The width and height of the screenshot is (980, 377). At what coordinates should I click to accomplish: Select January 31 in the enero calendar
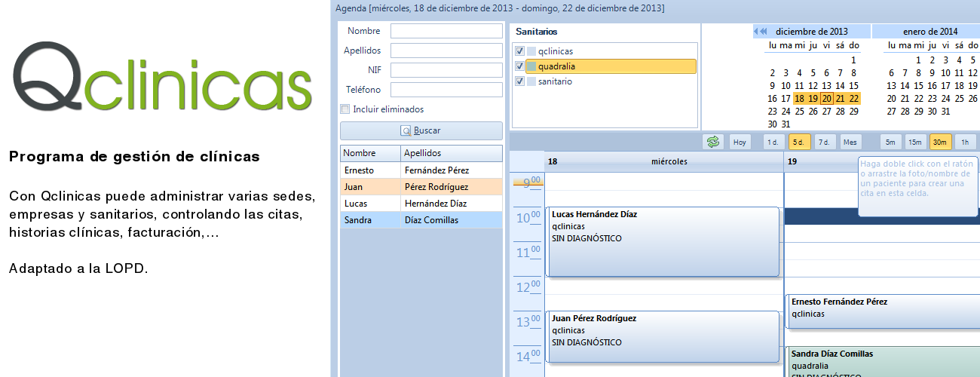click(x=946, y=112)
